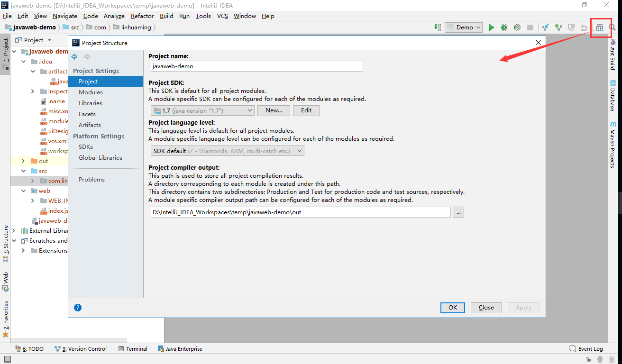The image size is (622, 364).
Task: Open the Java Enterprise tool window
Action: 180,349
